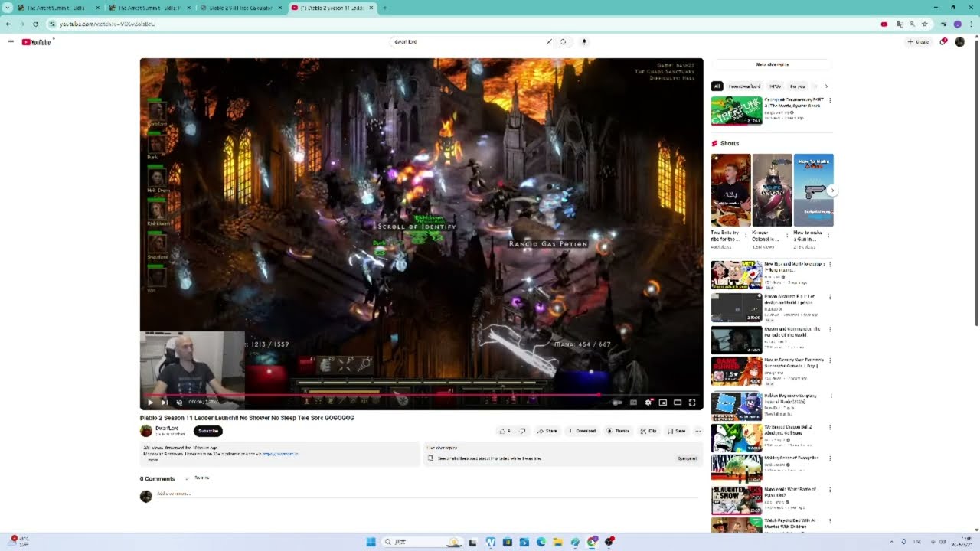Image resolution: width=980 pixels, height=551 pixels.
Task: Open the Create button
Action: (918, 41)
